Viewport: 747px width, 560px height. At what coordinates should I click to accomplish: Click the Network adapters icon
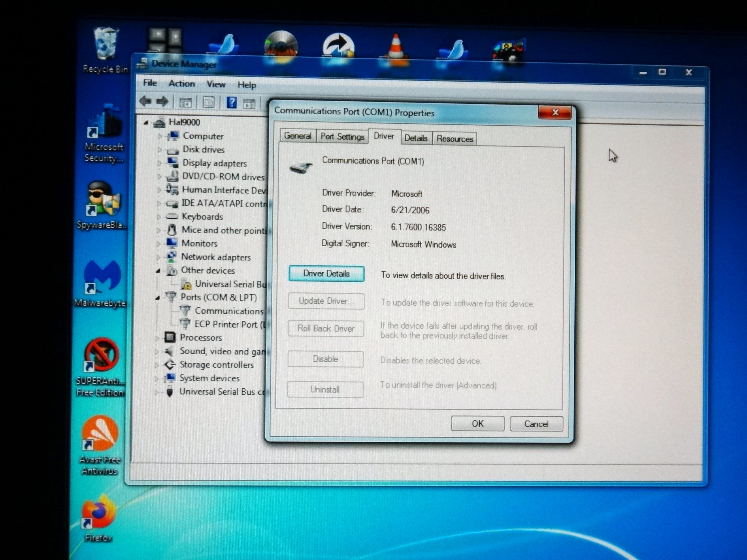[x=171, y=257]
